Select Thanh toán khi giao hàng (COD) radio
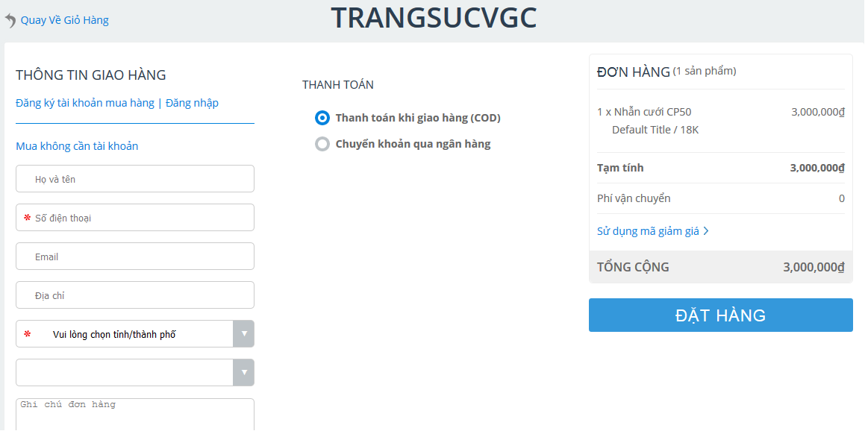868x434 pixels. [x=322, y=118]
